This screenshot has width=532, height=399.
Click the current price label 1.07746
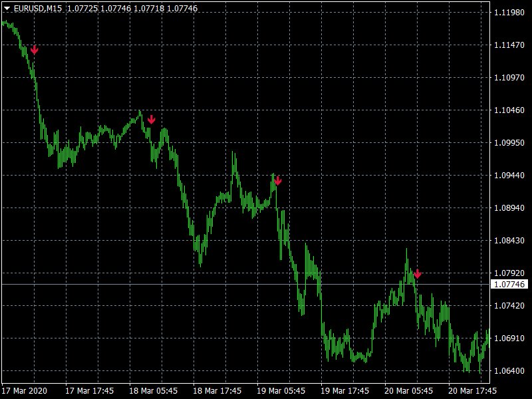(509, 285)
